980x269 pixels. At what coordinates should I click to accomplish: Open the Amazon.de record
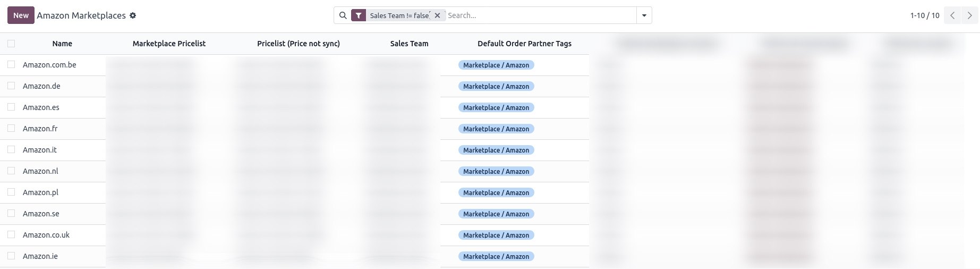coord(41,86)
